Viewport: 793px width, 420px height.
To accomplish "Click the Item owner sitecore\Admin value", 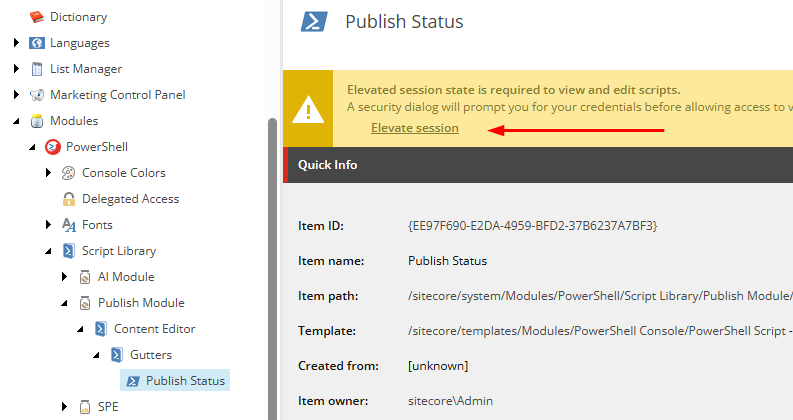I will tap(450, 401).
